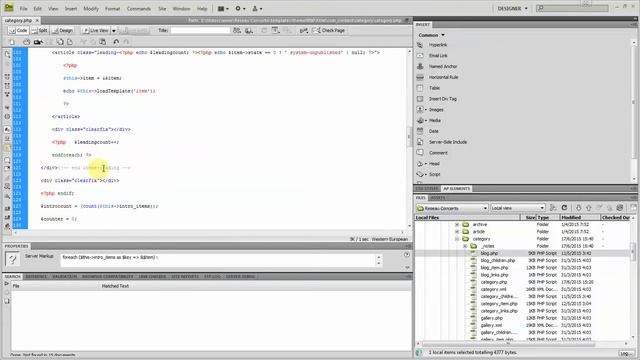Image resolution: width=640 pixels, height=360 pixels.
Task: Click the Properties panel help icon
Action: click(x=407, y=254)
